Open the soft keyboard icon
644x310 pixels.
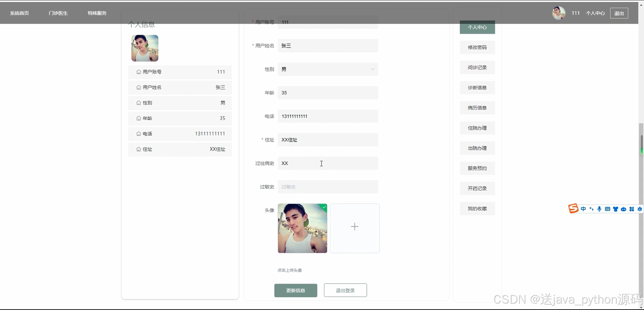tap(607, 209)
